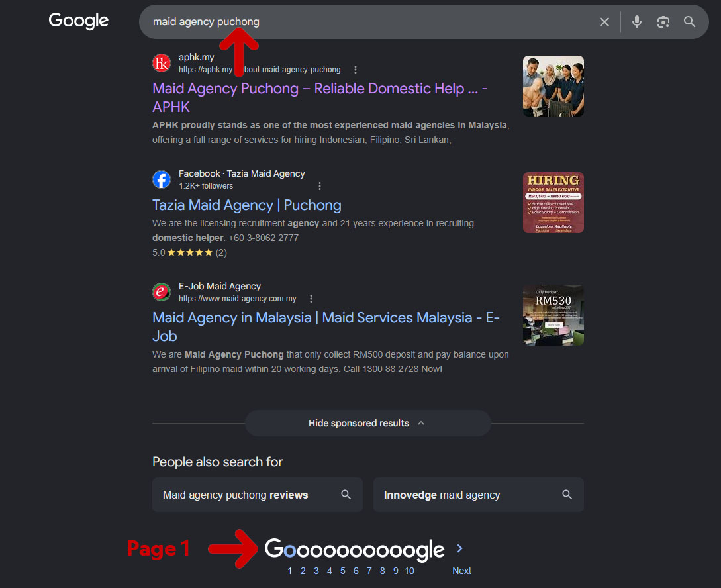Go to results page 4
The height and width of the screenshot is (588, 721).
tap(329, 571)
